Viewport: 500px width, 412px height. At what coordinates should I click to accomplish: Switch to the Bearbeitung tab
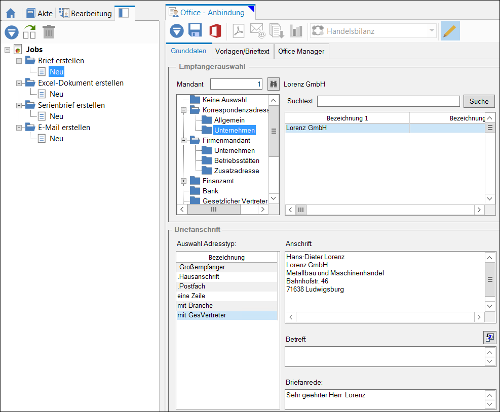[x=85, y=13]
